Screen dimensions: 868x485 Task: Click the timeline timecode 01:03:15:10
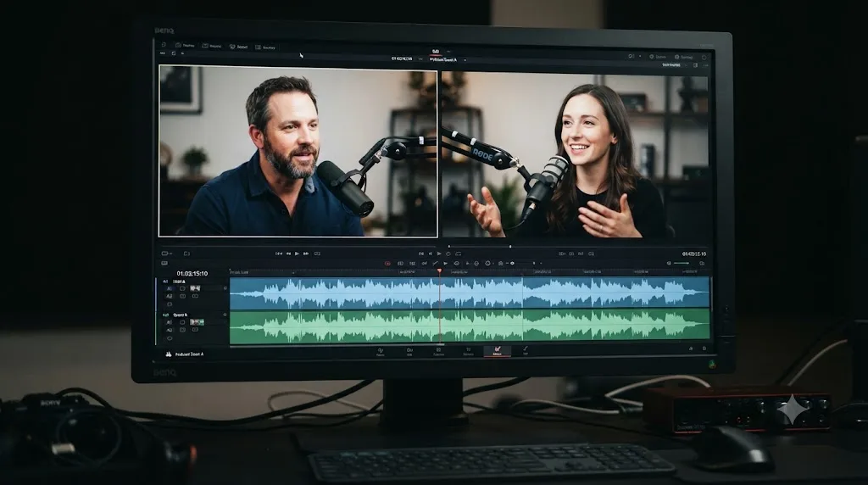[192, 274]
